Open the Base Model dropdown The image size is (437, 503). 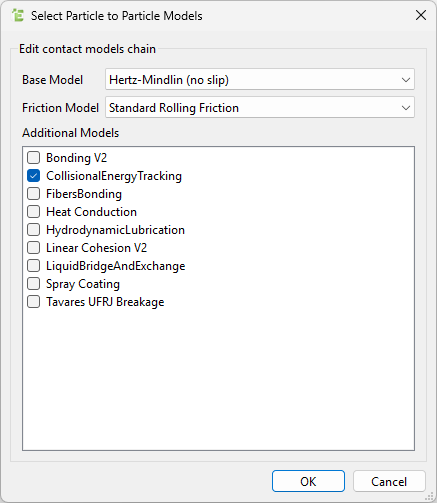click(260, 79)
